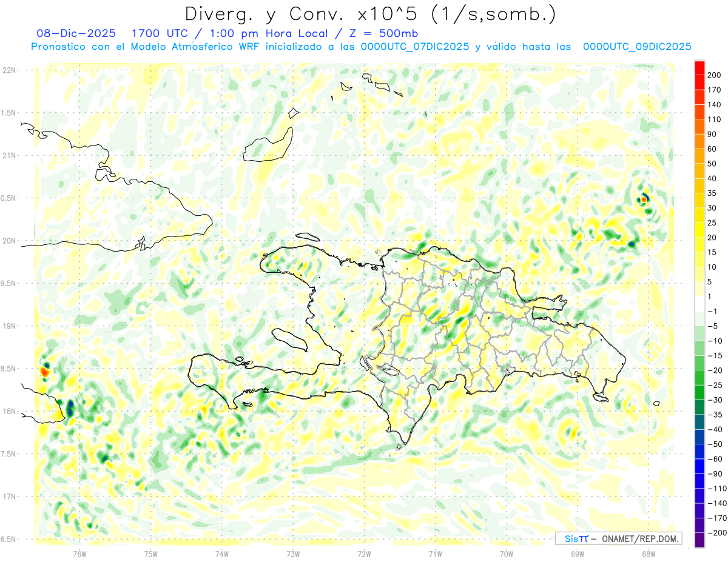Click 'Pronostico con el Modelo Atmosferico WRF'
Image resolution: width=728 pixels, height=562 pixels.
pyautogui.click(x=146, y=47)
